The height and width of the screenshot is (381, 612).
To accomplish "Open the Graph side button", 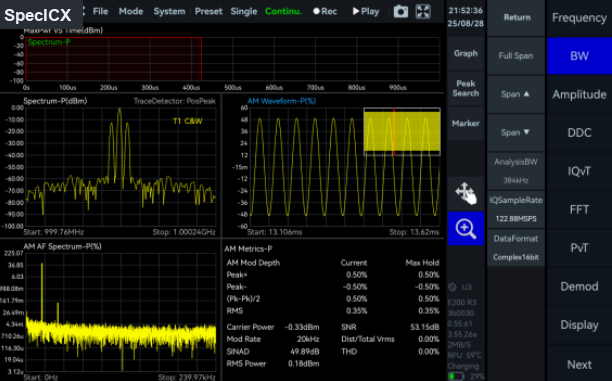I will click(466, 53).
